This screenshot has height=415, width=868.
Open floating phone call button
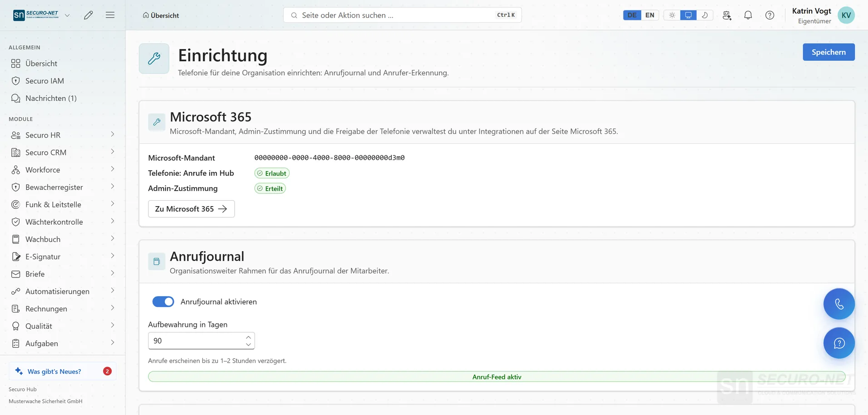tap(839, 304)
